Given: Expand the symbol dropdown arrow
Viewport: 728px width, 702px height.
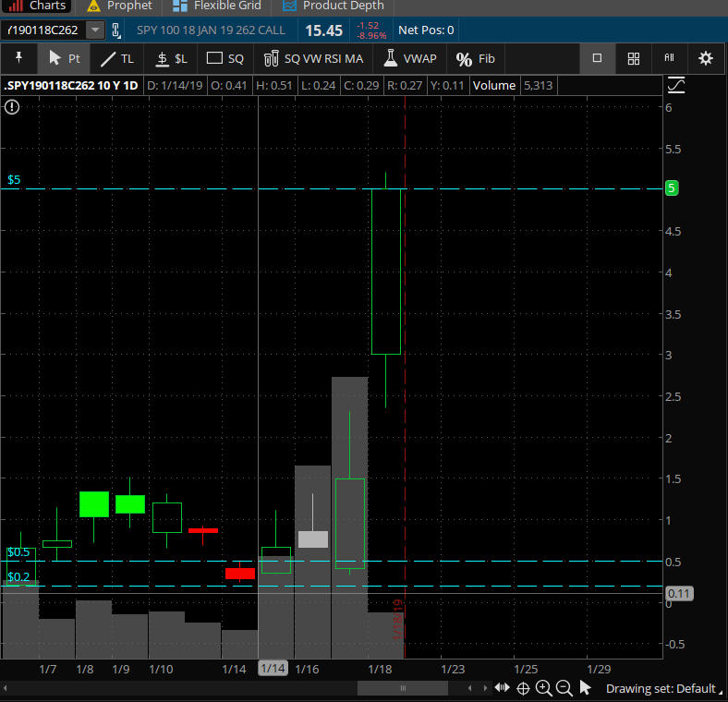Looking at the screenshot, I should (95, 30).
